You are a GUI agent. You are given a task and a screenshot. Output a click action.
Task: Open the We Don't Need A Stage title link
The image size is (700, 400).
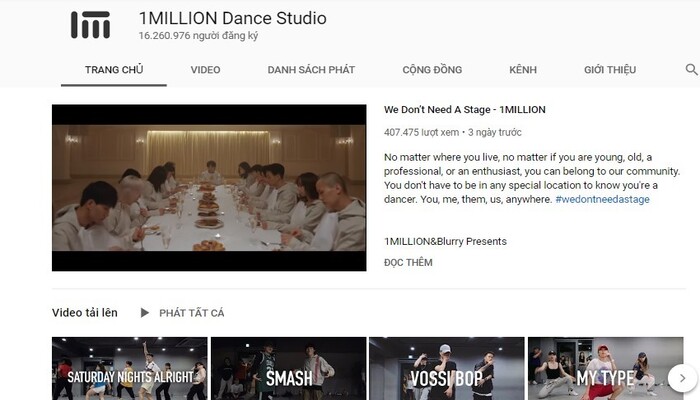(465, 110)
